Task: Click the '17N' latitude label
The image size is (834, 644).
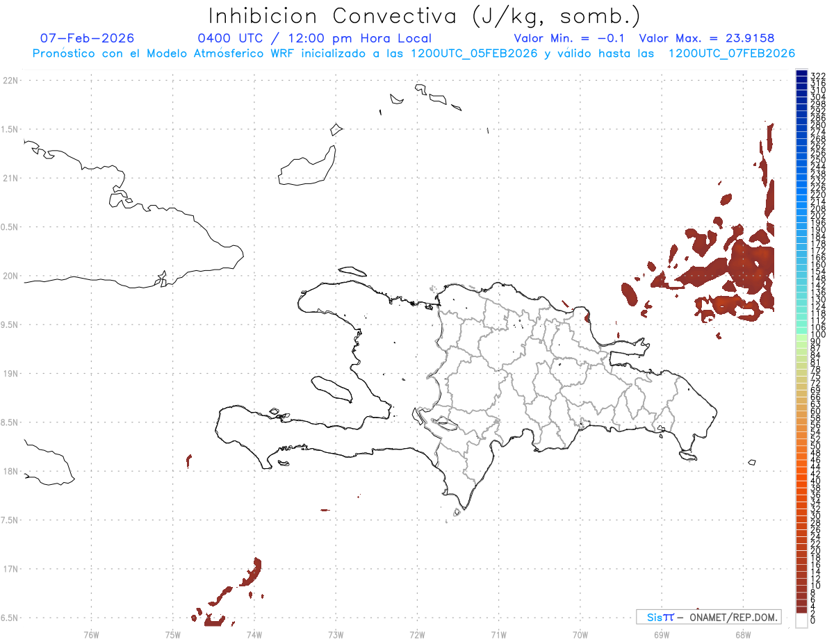Action: tap(10, 569)
